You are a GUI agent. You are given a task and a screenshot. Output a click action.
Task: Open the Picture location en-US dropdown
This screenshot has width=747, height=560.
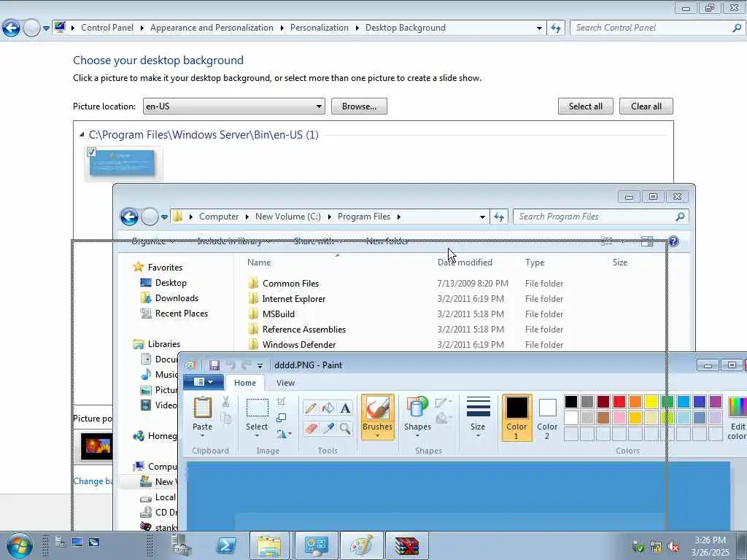pos(234,106)
